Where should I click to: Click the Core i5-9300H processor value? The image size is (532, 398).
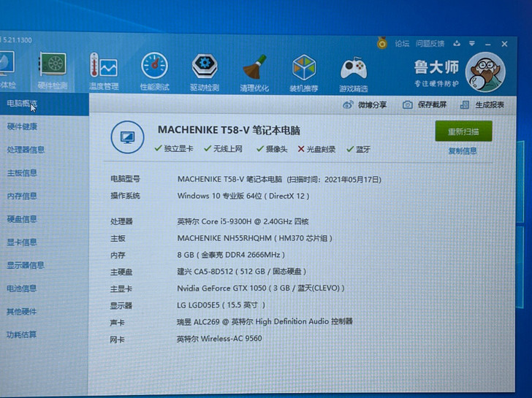pos(243,222)
